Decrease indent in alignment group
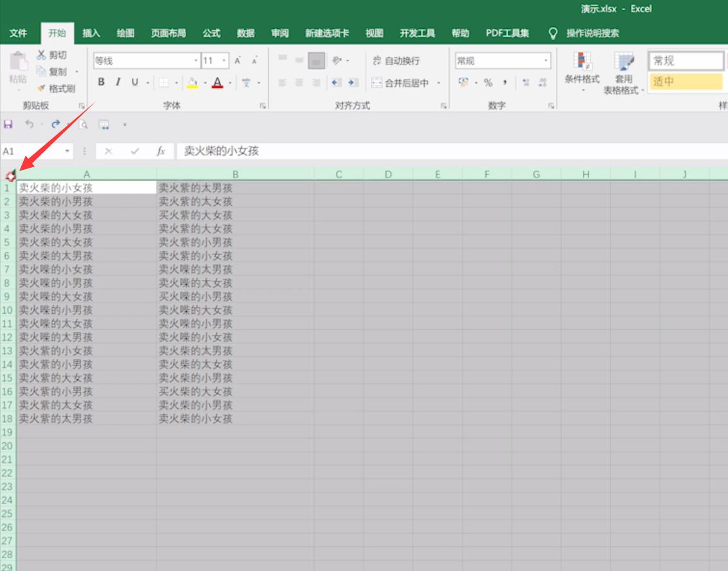 click(x=336, y=83)
